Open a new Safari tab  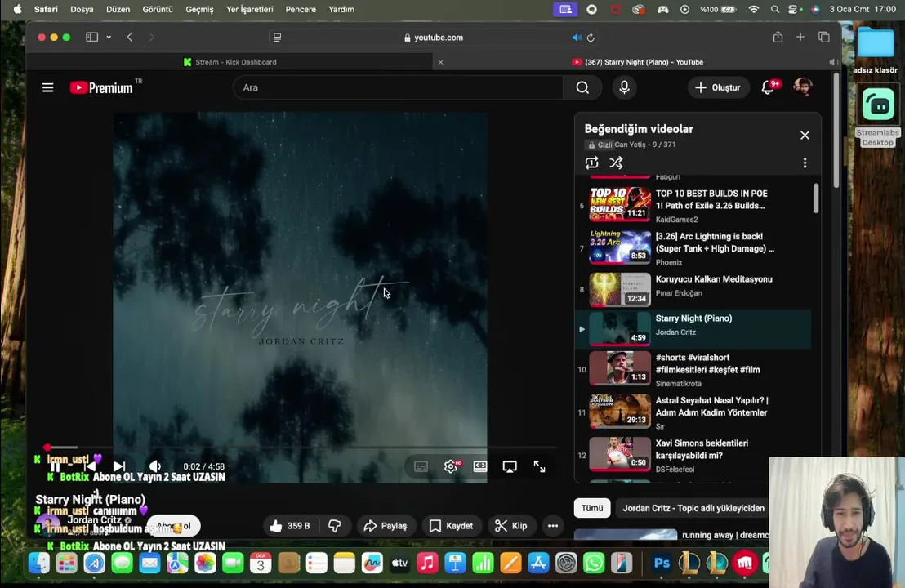pyautogui.click(x=800, y=37)
